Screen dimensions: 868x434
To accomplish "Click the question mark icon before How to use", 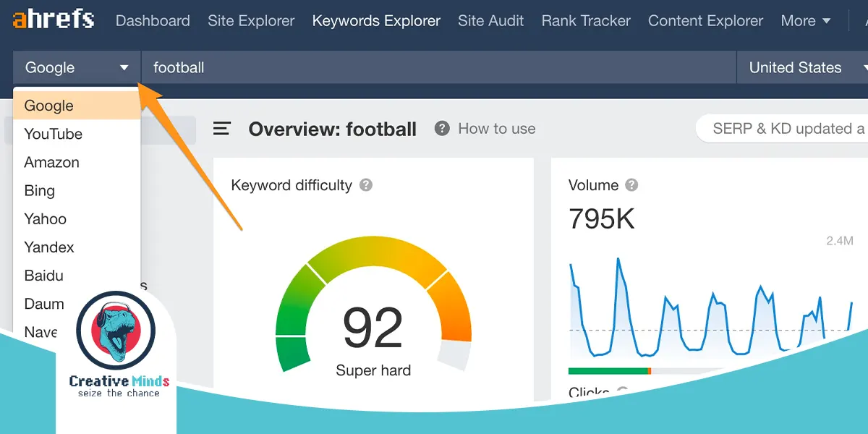I will (442, 129).
